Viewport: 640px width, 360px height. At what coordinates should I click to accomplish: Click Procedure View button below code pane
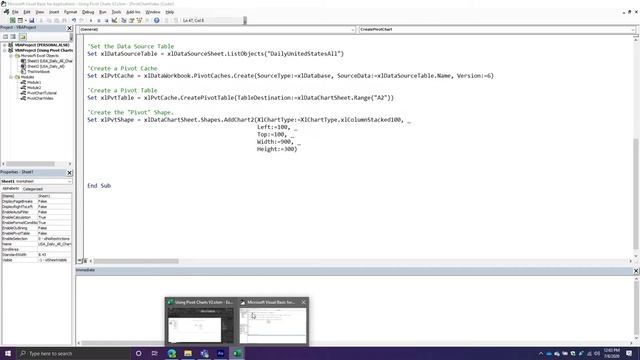coord(80,260)
